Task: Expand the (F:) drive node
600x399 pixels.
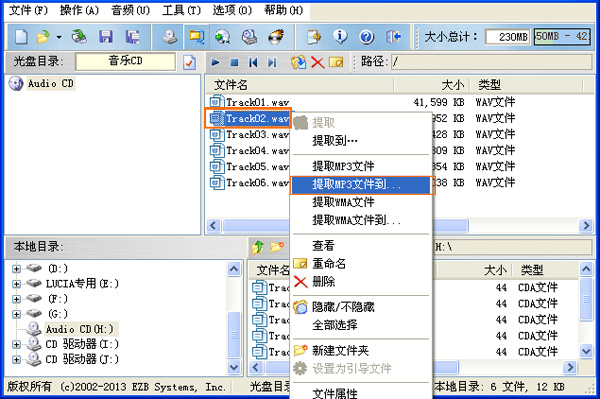Action: pos(16,299)
